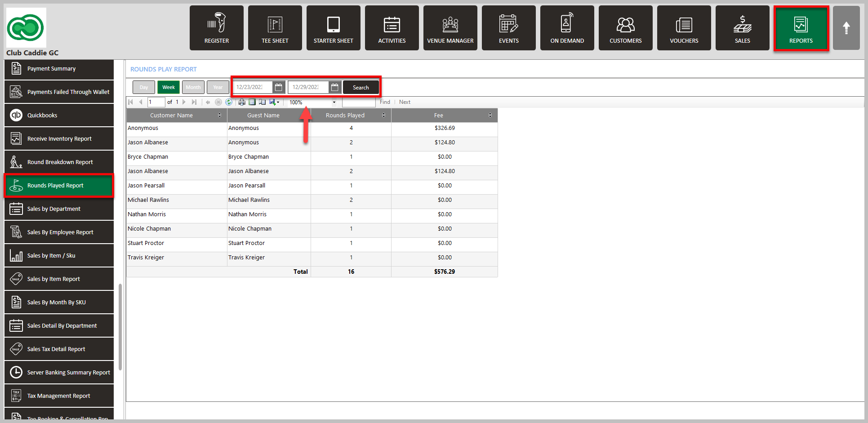Screen dimensions: 868x423
Task: Open Sales Tax Detail Report
Action: [59, 349]
